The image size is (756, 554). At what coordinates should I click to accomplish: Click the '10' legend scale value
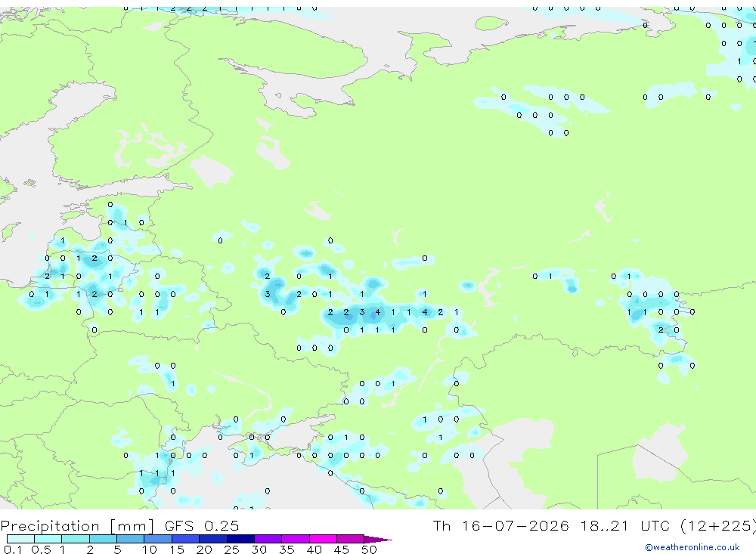(150, 549)
